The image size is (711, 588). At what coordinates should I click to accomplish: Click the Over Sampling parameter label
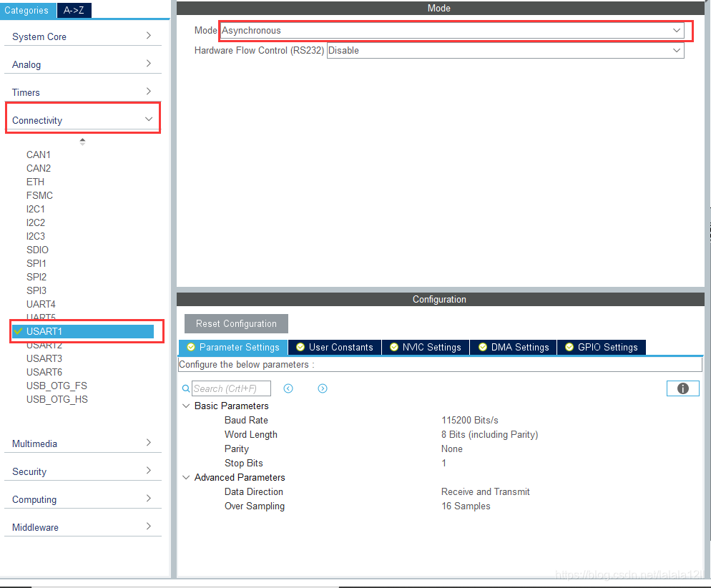click(255, 506)
